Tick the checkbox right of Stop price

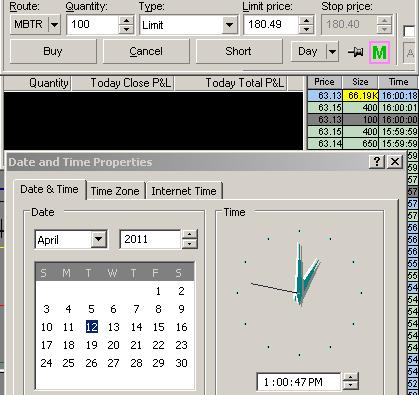coord(409,32)
